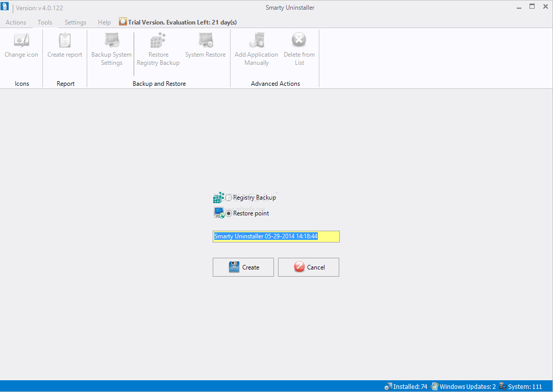Click System: 111 status text
The height and width of the screenshot is (392, 553).
point(525,387)
